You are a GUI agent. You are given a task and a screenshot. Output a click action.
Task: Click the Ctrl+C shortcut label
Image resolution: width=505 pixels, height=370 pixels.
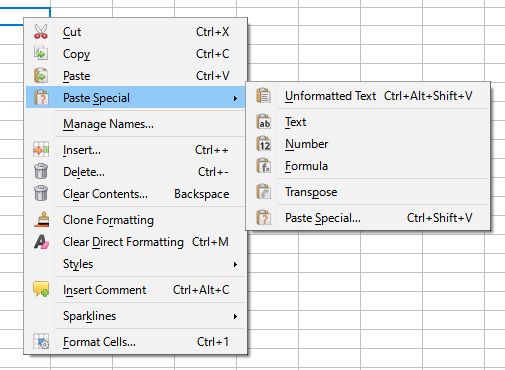pos(212,54)
